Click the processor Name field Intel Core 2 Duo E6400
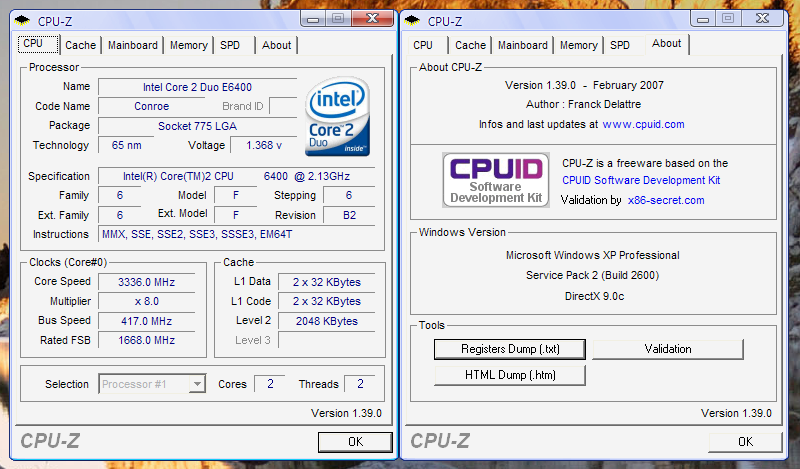The height and width of the screenshot is (469, 800). tap(197, 87)
